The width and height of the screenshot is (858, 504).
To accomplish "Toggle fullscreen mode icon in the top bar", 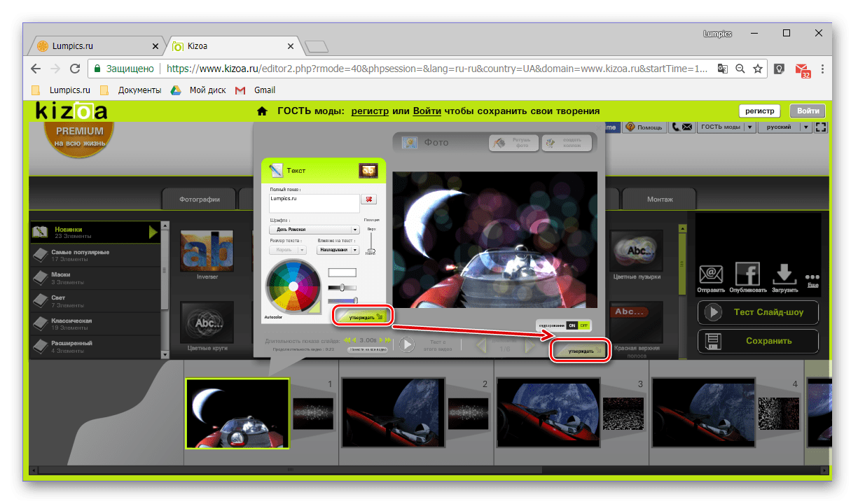I will 822,127.
